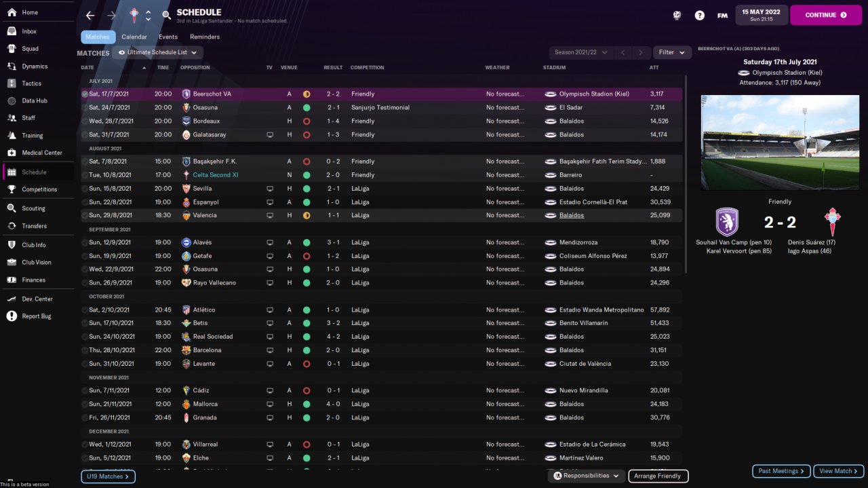868x488 pixels.
Task: Open the Season 2021/22 dropdown
Action: 580,52
